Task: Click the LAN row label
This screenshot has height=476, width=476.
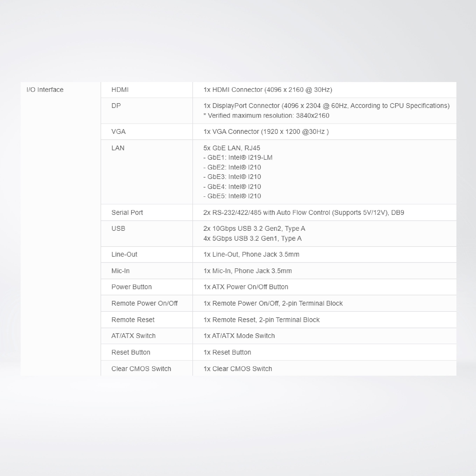Action: click(x=118, y=148)
